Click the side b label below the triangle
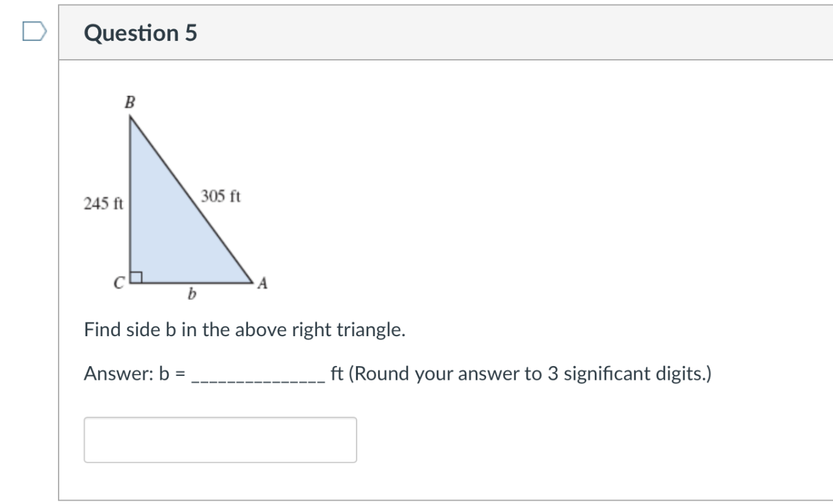This screenshot has width=833, height=504. [191, 296]
